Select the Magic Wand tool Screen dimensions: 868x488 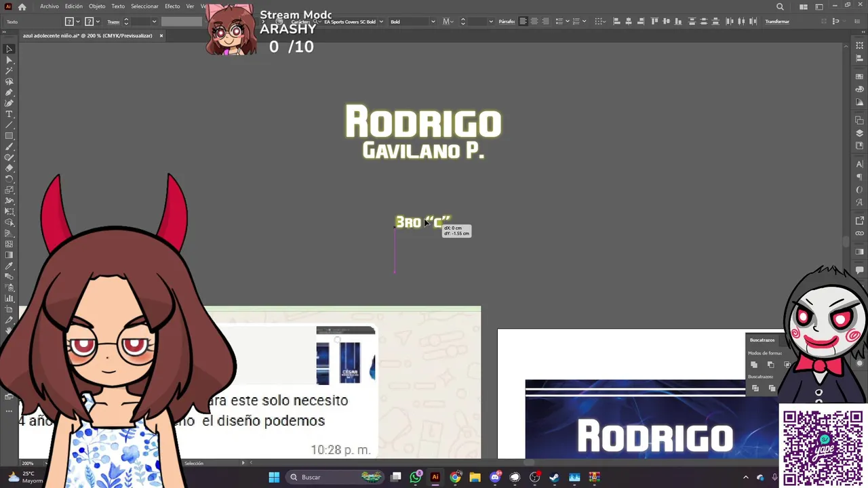pyautogui.click(x=9, y=70)
